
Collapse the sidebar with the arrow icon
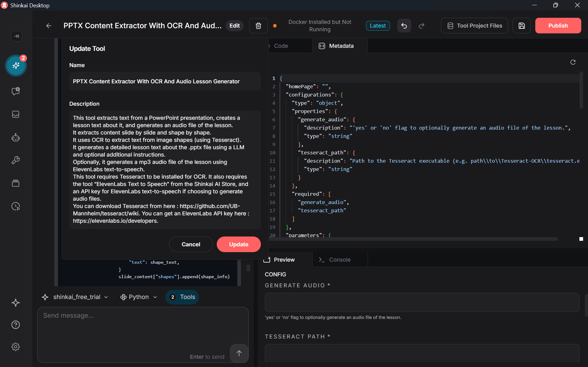(17, 36)
